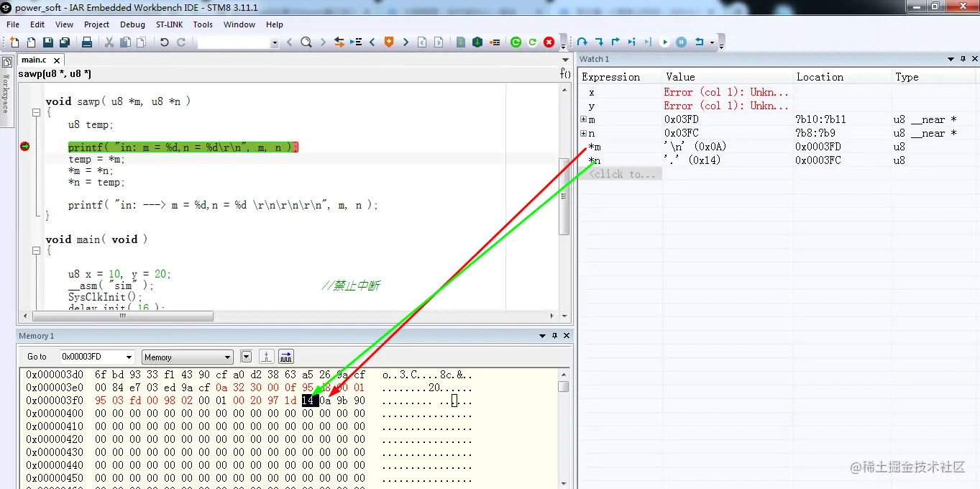Image resolution: width=980 pixels, height=489 pixels.
Task: Open the Watch 1 panel options arrow
Action: [x=951, y=59]
